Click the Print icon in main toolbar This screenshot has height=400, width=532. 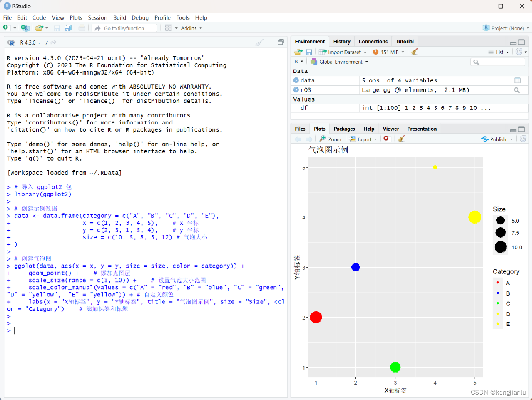(82, 28)
